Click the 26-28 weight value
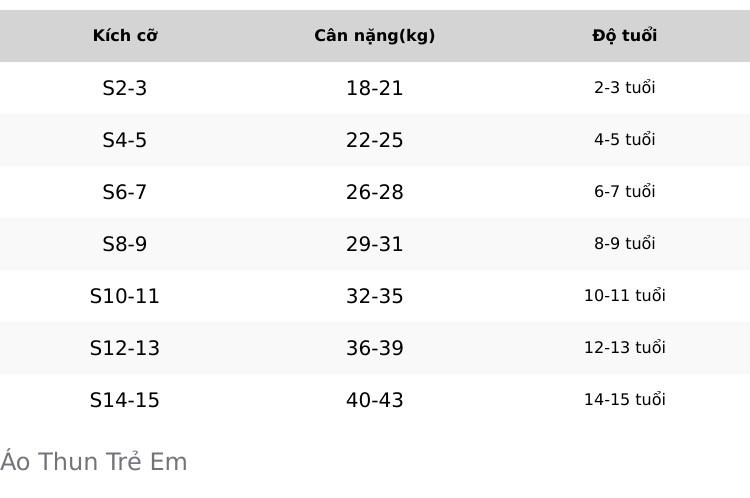 (375, 192)
